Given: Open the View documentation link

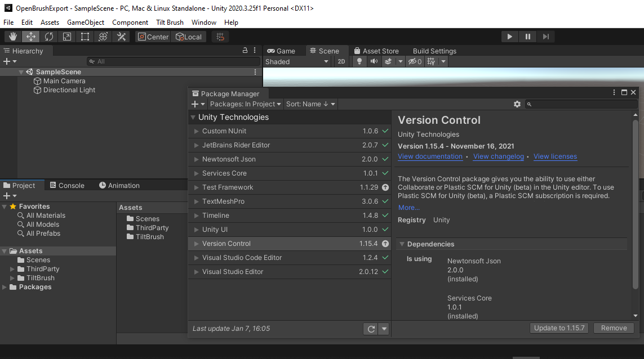Looking at the screenshot, I should pyautogui.click(x=430, y=156).
